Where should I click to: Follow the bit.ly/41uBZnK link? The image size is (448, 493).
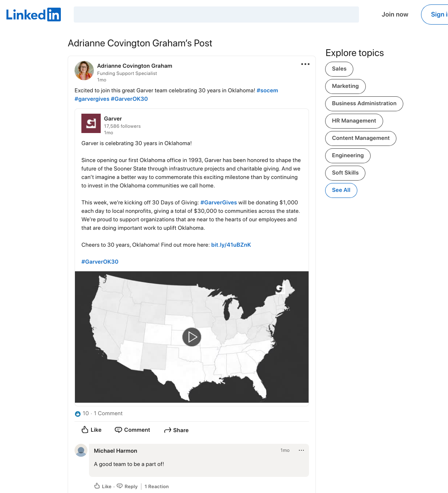tap(231, 245)
